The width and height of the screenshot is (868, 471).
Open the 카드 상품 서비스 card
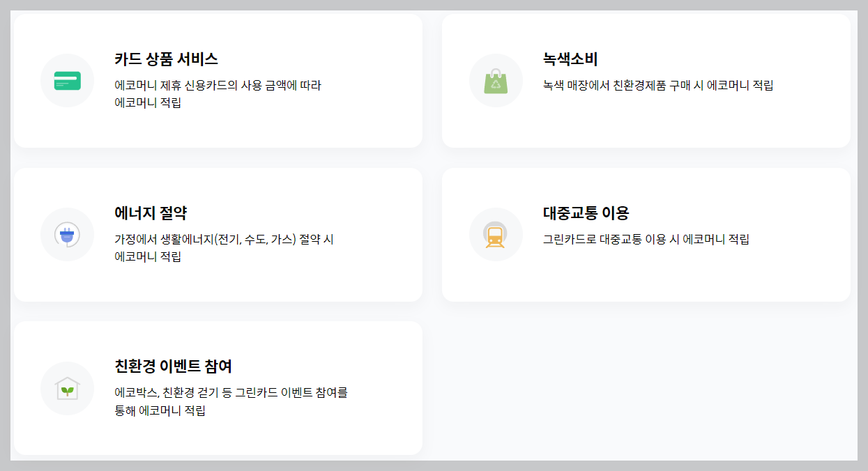click(217, 79)
